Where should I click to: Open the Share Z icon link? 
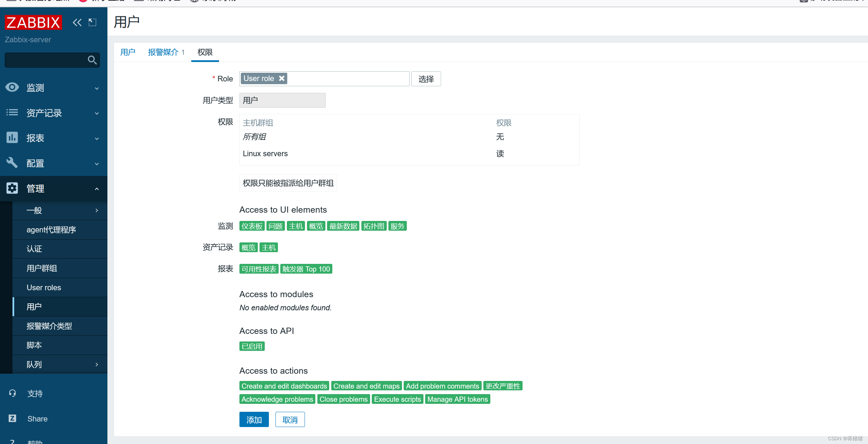point(12,418)
